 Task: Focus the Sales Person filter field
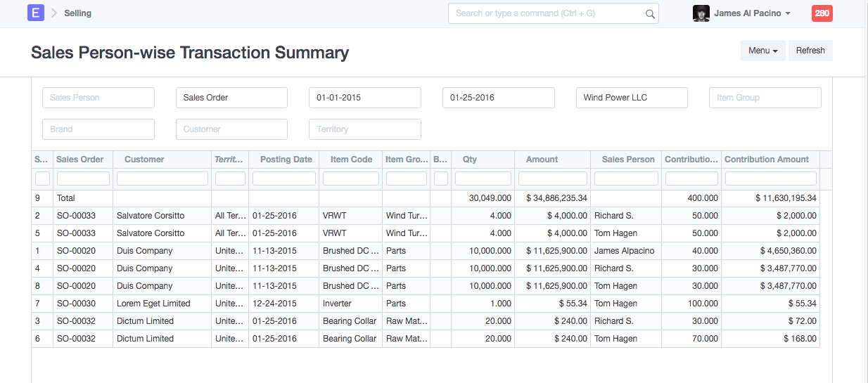pos(98,98)
